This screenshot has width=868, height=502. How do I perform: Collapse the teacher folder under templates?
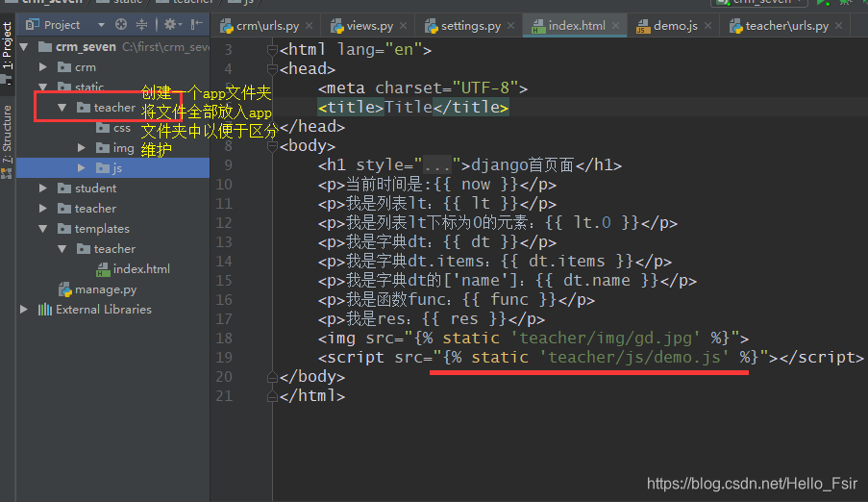coord(62,249)
